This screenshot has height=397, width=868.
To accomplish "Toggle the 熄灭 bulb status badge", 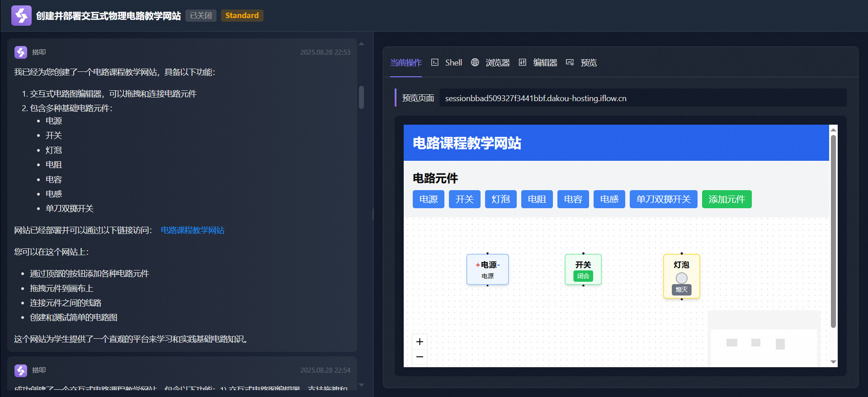I will coord(681,290).
